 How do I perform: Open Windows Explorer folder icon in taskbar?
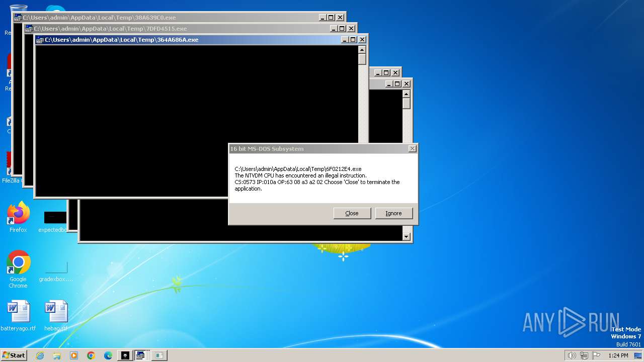point(57,355)
